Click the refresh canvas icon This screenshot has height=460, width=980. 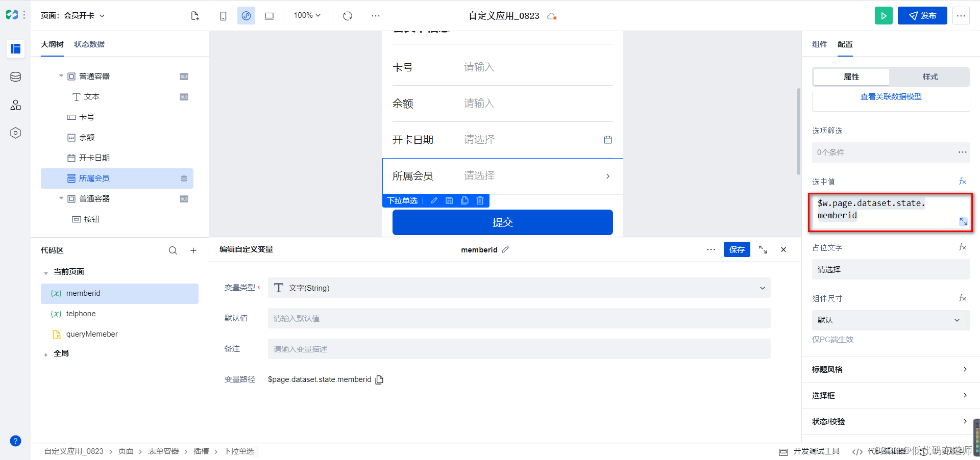(x=348, y=16)
